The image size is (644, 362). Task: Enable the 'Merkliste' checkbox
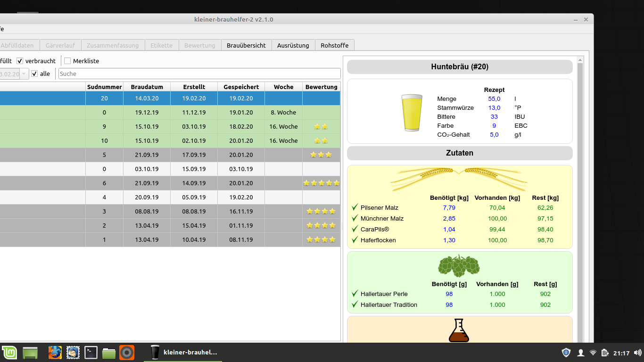[x=67, y=61]
